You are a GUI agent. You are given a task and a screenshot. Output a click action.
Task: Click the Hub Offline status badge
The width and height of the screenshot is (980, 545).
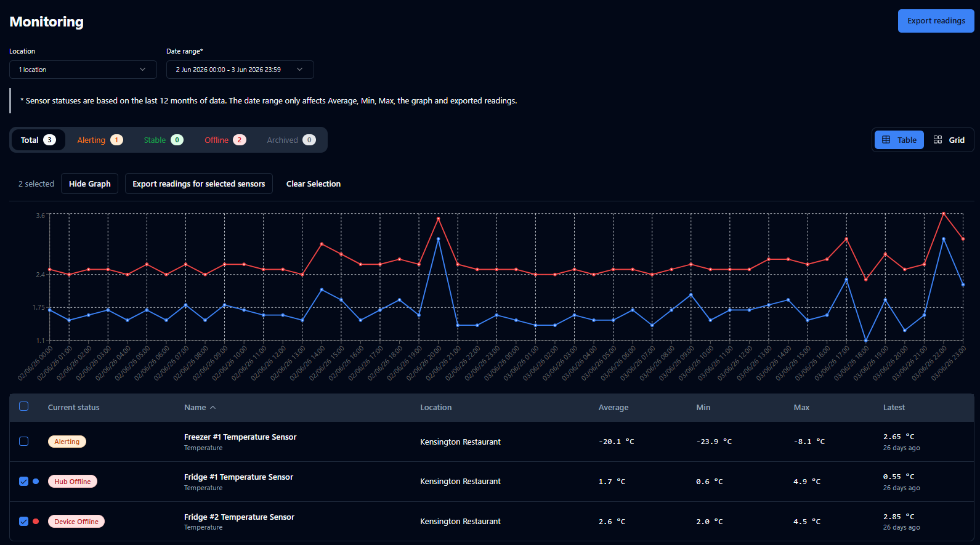pos(73,482)
